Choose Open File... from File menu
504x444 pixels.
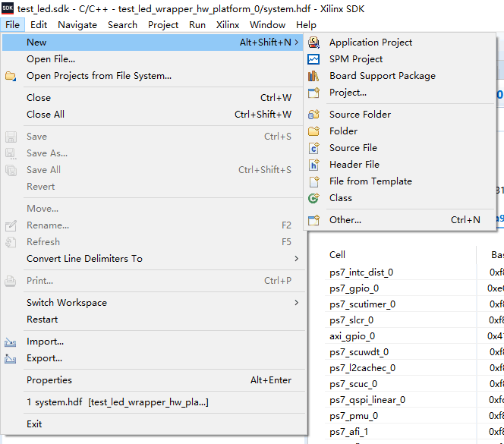153,59
